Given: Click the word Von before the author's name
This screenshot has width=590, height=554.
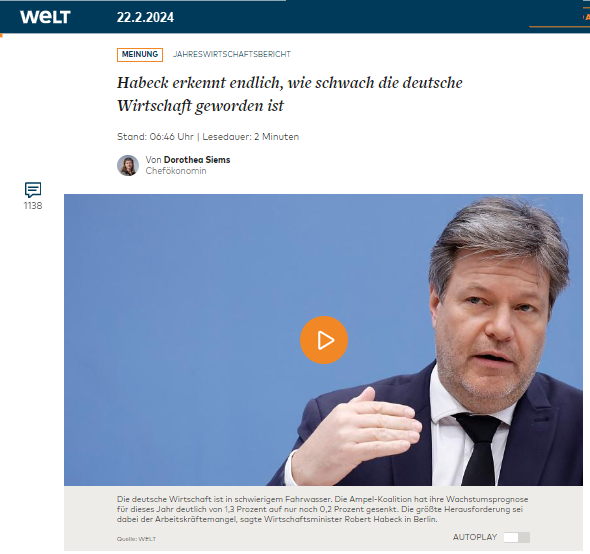Looking at the screenshot, I should pos(154,160).
